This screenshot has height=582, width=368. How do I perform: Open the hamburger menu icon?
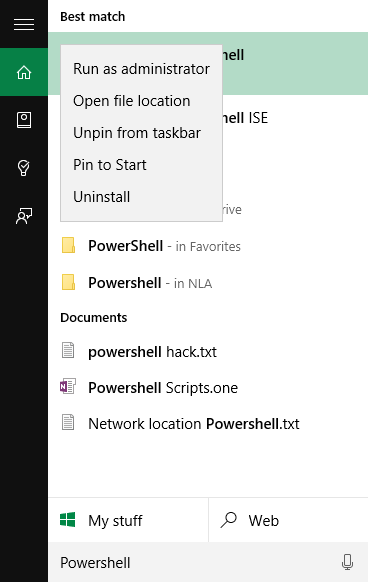(24, 24)
